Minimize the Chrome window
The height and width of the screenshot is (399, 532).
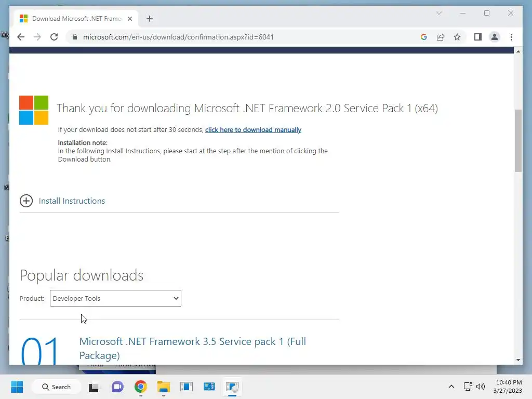(463, 13)
